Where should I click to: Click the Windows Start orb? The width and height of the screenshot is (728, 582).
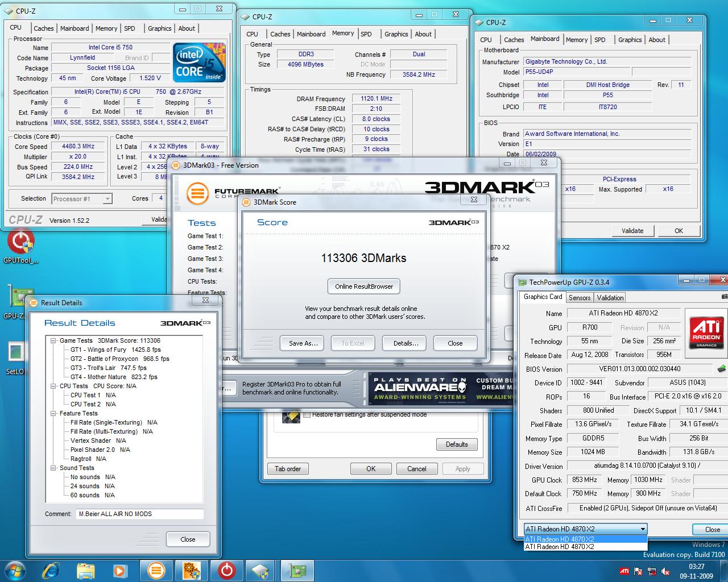(x=15, y=569)
